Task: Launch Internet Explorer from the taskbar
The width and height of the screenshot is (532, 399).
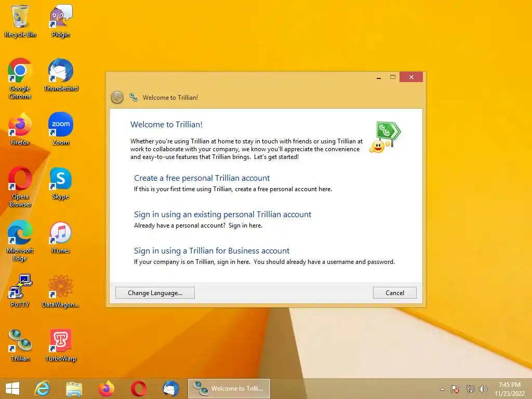Action: (42, 389)
